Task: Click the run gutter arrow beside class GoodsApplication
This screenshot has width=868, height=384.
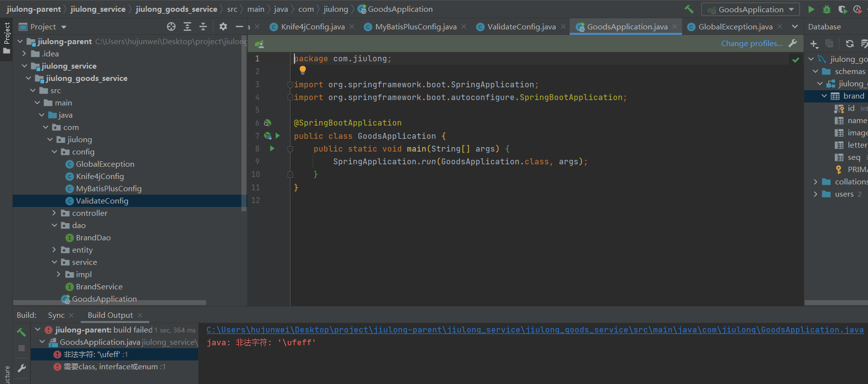Action: 278,135
